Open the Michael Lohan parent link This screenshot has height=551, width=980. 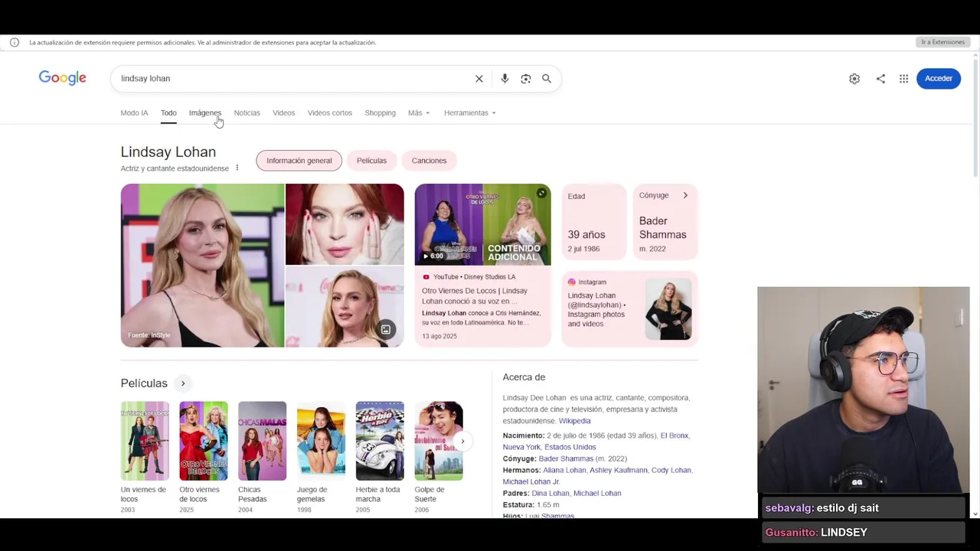597,494
